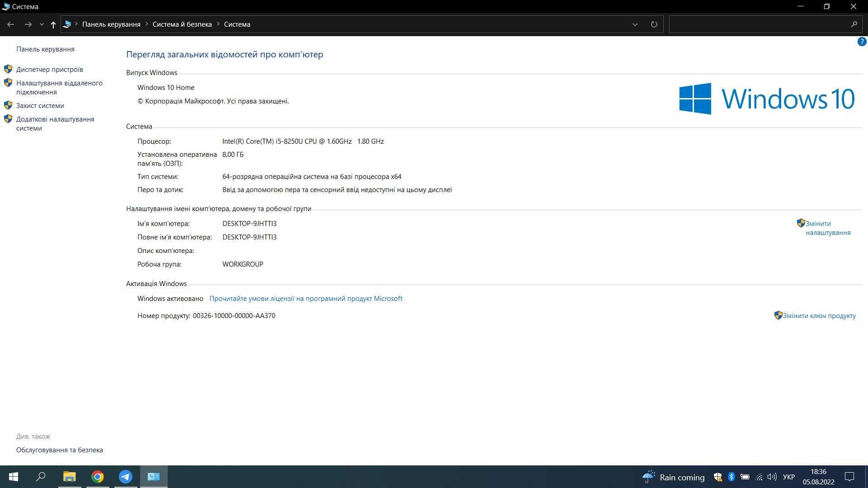
Task: Click the shield icon beside 'Захист системи'
Action: pos(8,105)
